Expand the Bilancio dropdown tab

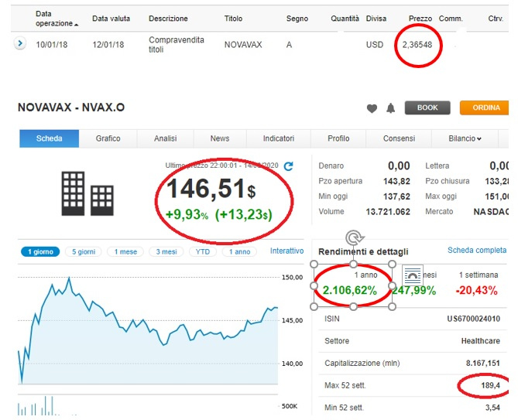(465, 138)
